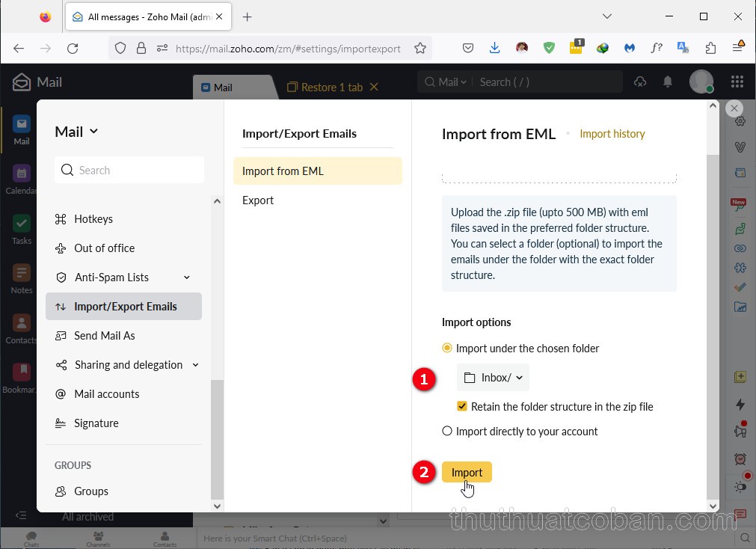The width and height of the screenshot is (756, 549).
Task: Open the Import history link
Action: (612, 134)
